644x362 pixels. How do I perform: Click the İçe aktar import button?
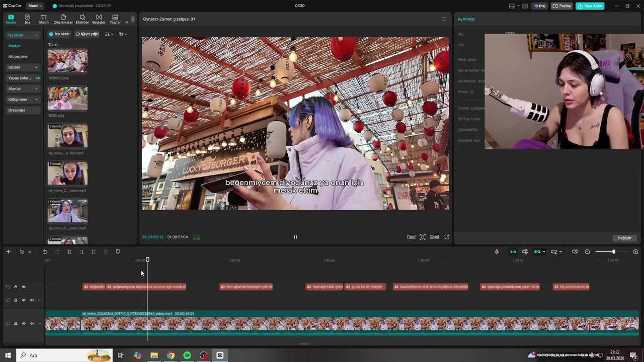59,34
